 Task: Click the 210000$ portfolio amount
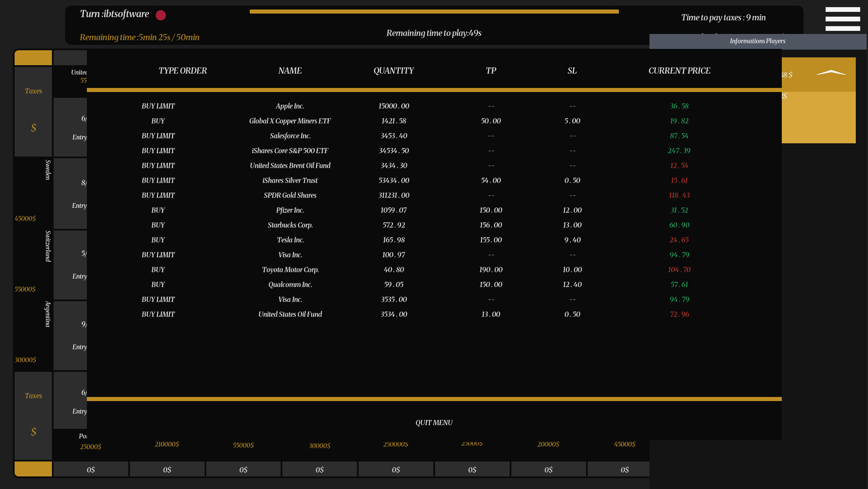coord(166,444)
